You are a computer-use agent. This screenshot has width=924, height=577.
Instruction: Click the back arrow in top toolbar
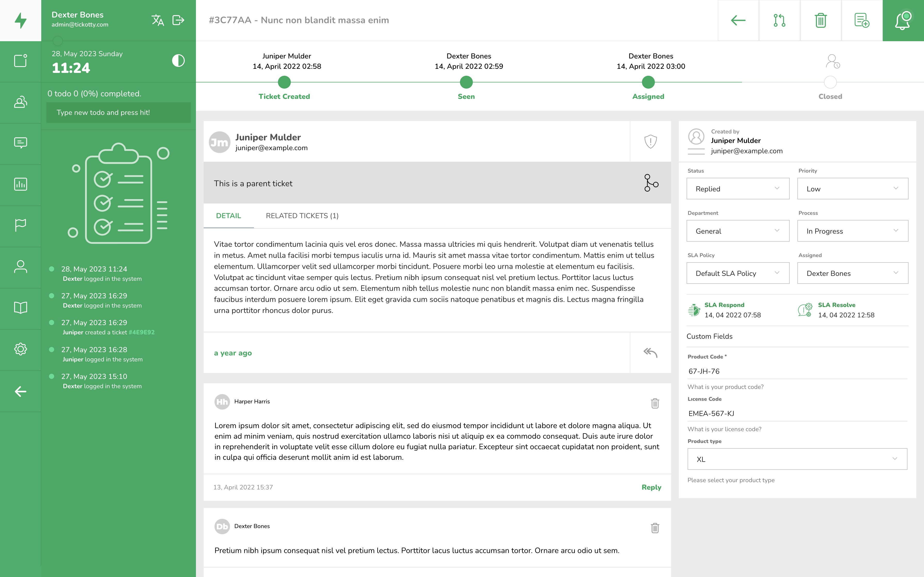coord(738,20)
